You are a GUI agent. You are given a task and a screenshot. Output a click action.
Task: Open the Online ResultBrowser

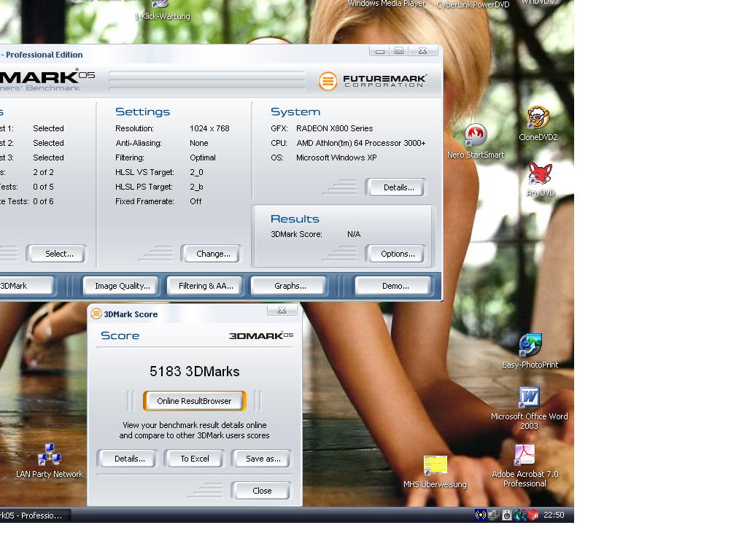[194, 402]
